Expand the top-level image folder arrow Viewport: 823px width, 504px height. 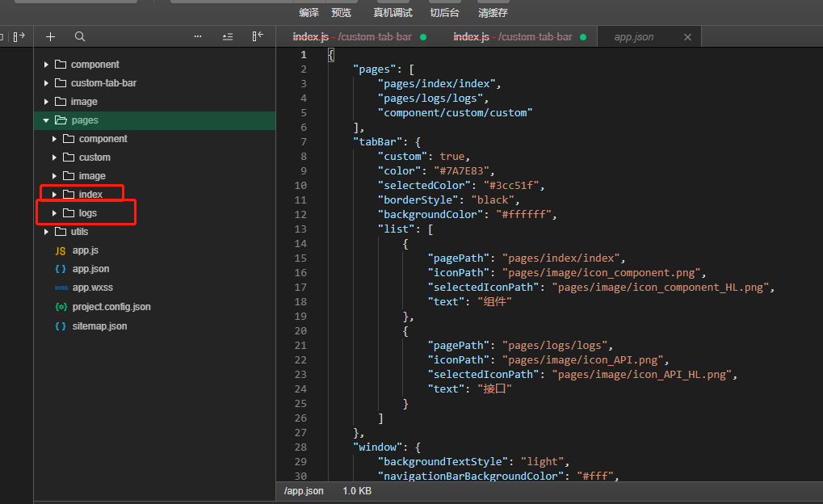[x=46, y=102]
